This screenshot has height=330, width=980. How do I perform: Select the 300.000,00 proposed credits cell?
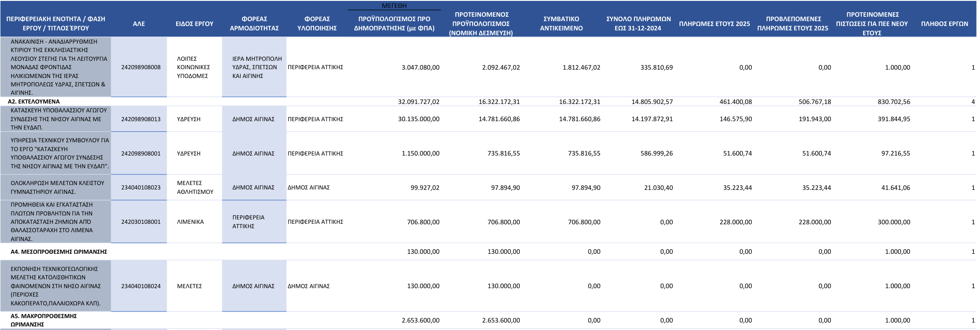click(894, 222)
